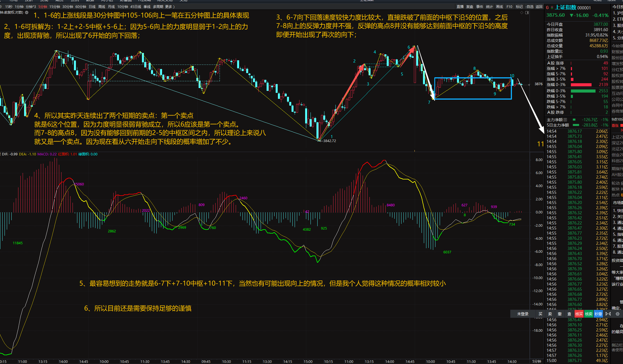This screenshot has width=623, height=364.
Task: Click the 5日主力净额 row
Action: click(577, 125)
